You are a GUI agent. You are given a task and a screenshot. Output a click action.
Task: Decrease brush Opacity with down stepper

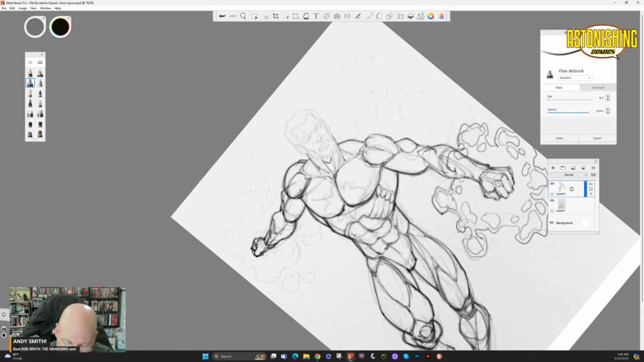[x=608, y=113]
